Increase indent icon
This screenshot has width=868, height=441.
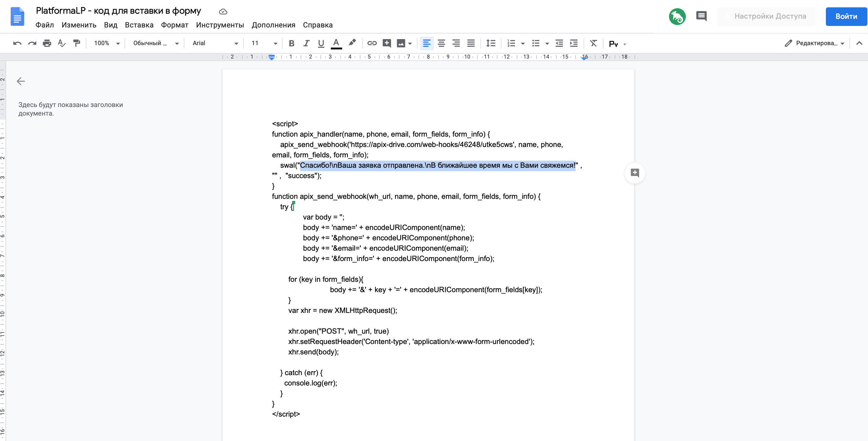[573, 43]
